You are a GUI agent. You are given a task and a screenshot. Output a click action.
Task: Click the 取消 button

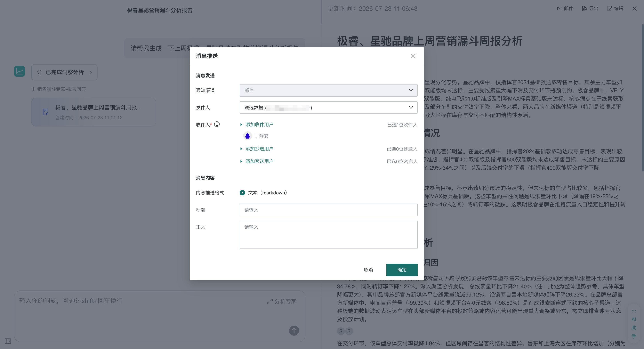tap(368, 270)
